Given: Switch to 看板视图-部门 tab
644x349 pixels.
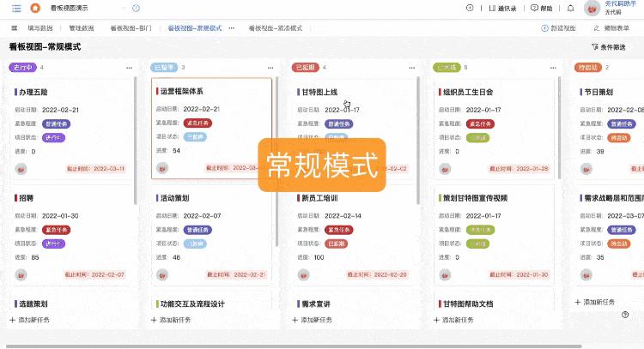Looking at the screenshot, I should [131, 28].
